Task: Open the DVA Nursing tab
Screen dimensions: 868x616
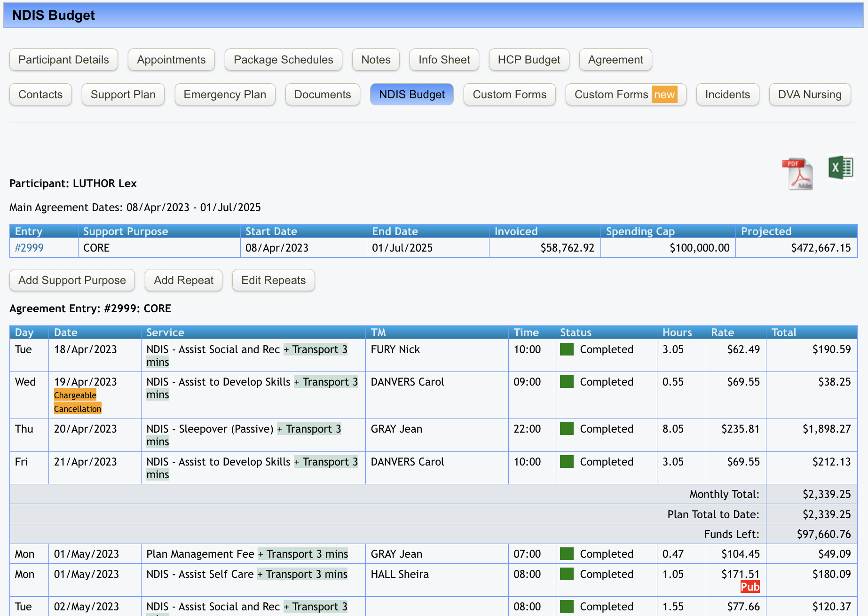Action: [809, 95]
